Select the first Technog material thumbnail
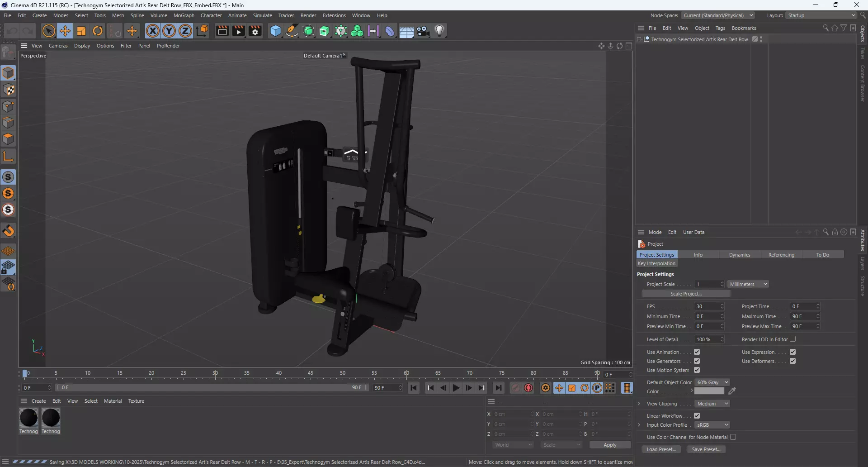This screenshot has width=868, height=467. pyautogui.click(x=28, y=418)
